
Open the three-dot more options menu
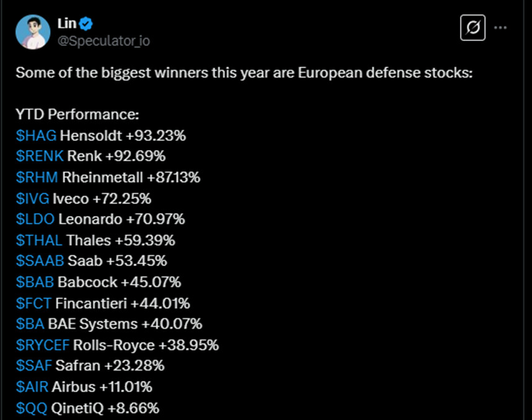pos(501,28)
